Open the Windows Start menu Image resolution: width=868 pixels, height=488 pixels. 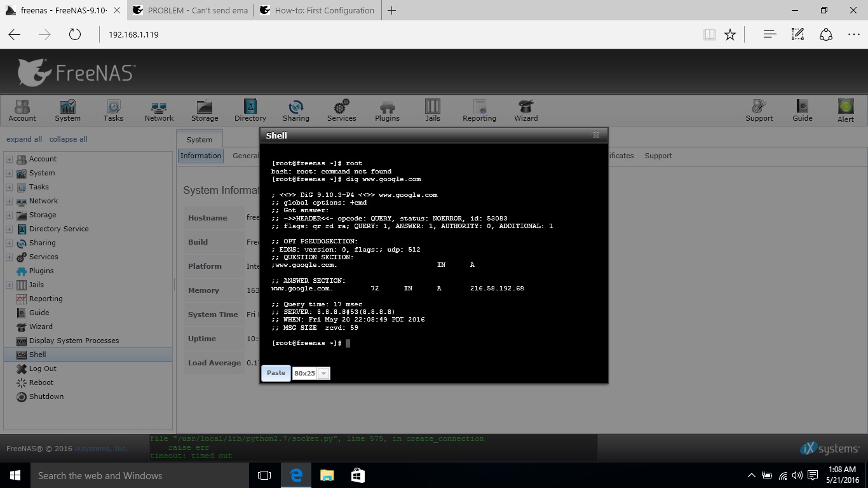(x=15, y=475)
